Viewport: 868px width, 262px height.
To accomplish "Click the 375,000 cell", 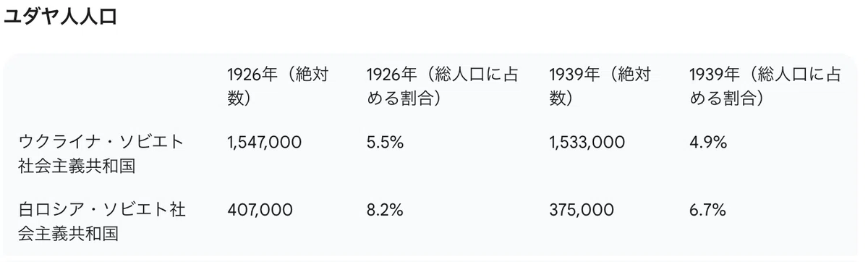I will tap(582, 211).
